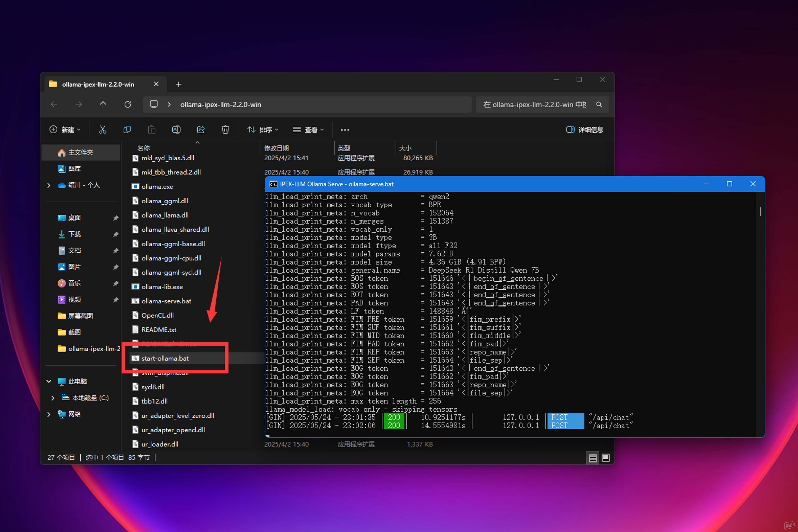
Task: Add a new Explorer tab
Action: coord(179,84)
